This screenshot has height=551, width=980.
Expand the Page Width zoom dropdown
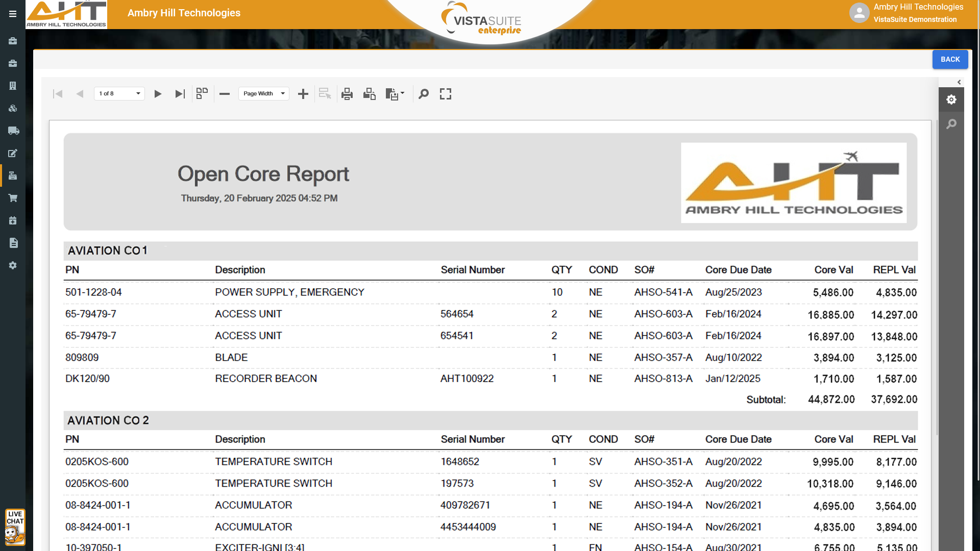tap(264, 94)
